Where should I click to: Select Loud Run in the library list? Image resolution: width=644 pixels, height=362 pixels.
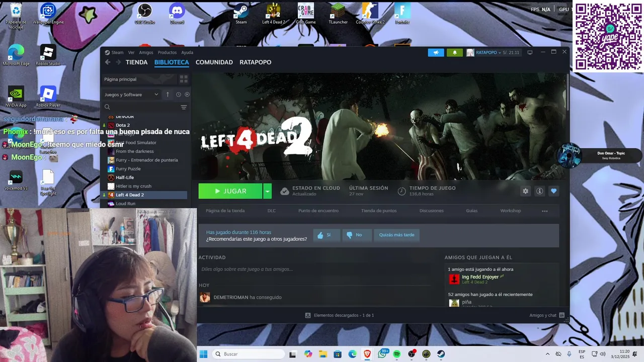(x=125, y=204)
